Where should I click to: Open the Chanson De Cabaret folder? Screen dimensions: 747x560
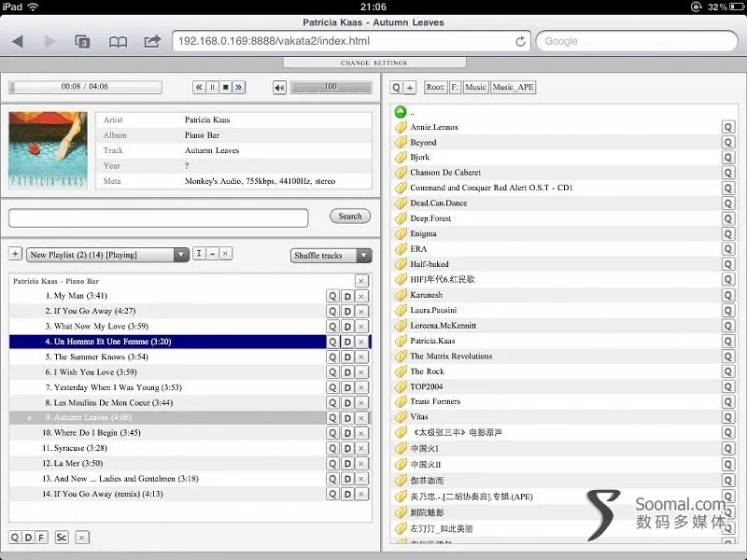[x=445, y=173]
